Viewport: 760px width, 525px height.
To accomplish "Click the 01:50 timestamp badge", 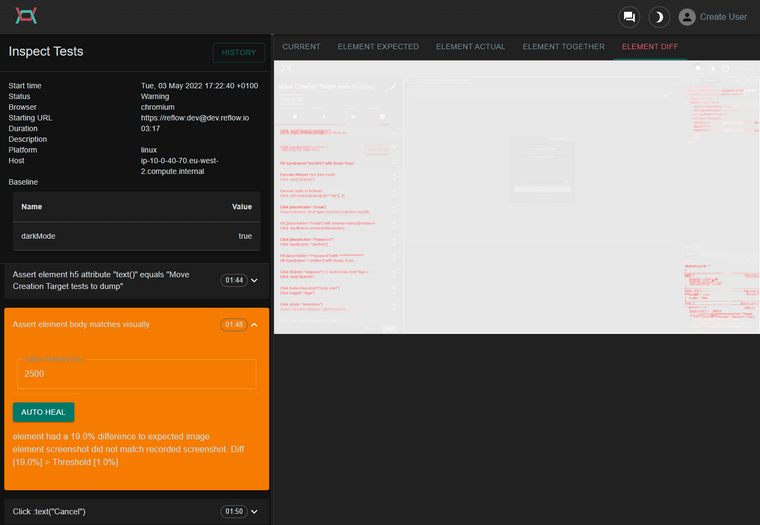I will [x=234, y=512].
